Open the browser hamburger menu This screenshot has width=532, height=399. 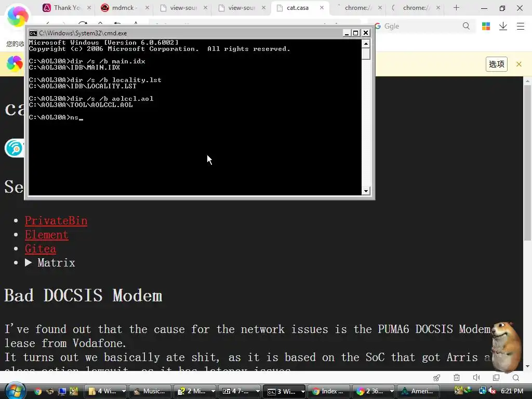521,26
